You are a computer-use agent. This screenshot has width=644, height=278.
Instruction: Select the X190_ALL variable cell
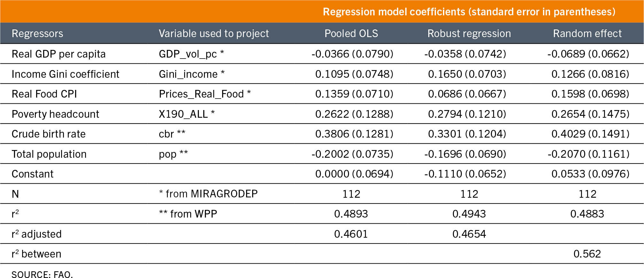(187, 114)
